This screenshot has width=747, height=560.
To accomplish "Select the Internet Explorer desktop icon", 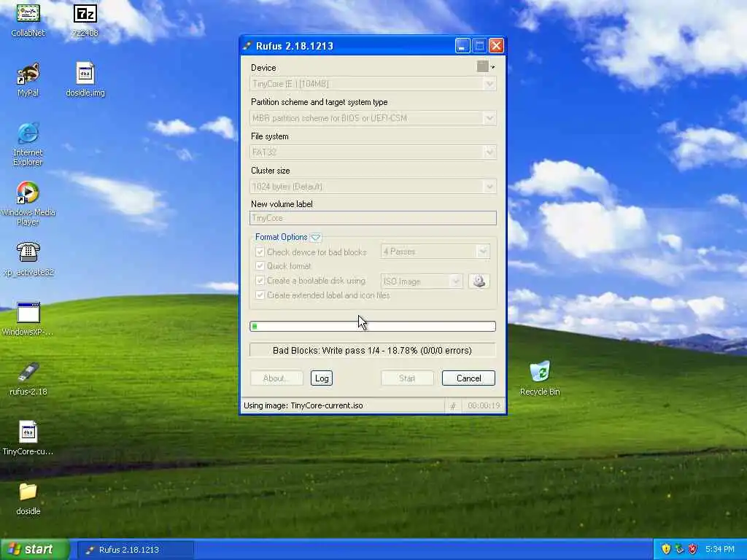I will (28, 144).
